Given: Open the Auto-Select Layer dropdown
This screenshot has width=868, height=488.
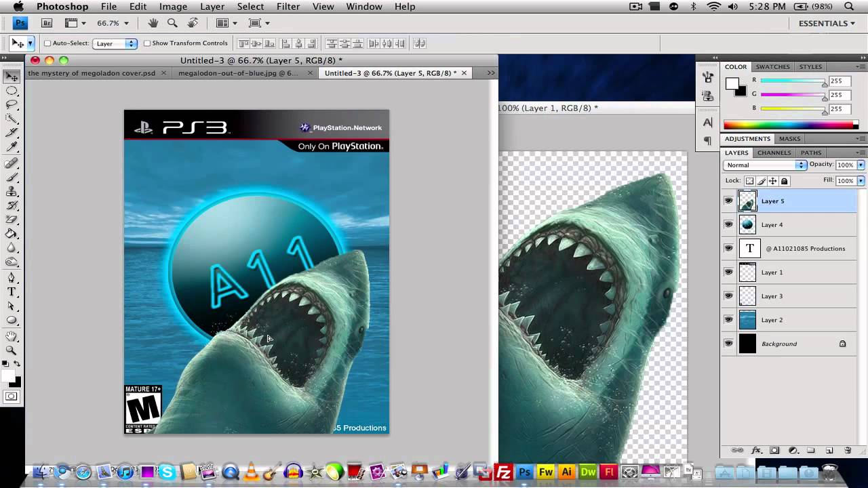Looking at the screenshot, I should pos(115,43).
